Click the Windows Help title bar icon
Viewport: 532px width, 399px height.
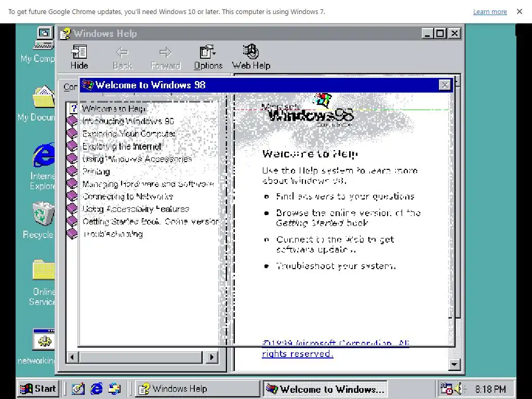coord(65,34)
